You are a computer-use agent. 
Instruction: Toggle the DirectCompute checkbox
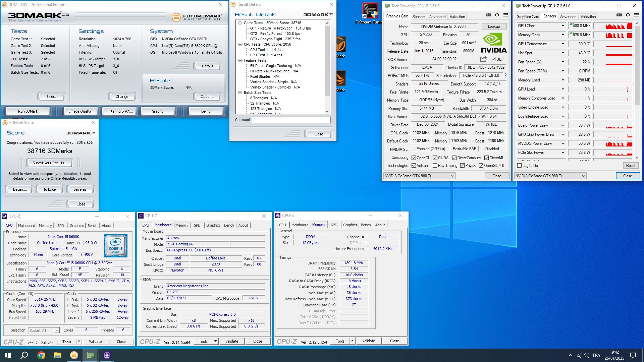[x=454, y=158]
